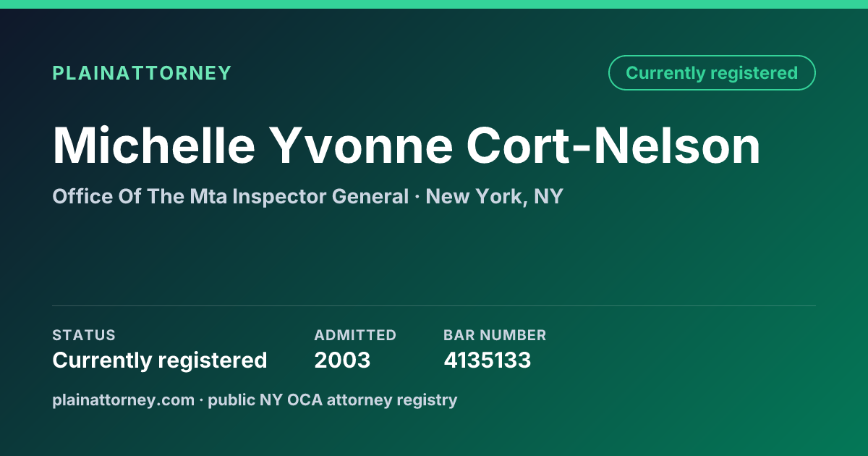The image size is (868, 456).
Task: Click the first name Michelle in heading
Action: (154, 145)
